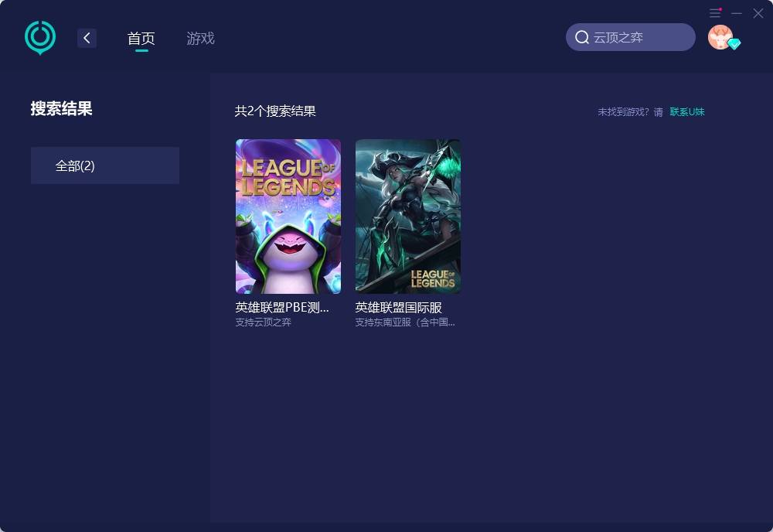Click the 未找到游戏？请 prompt text
773x532 pixels.
click(x=630, y=112)
